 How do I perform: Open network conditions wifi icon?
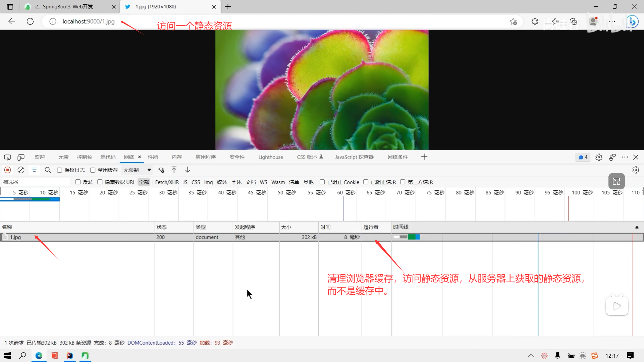pyautogui.click(x=161, y=170)
